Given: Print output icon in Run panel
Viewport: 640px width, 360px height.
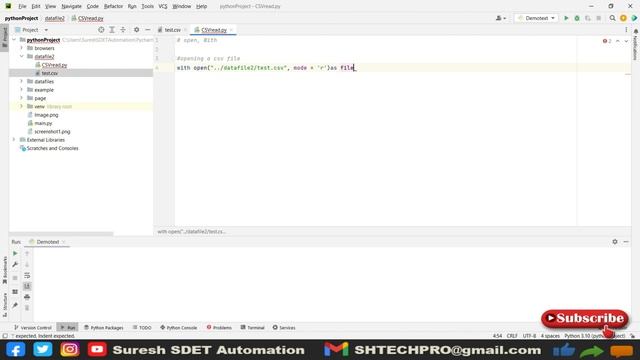Looking at the screenshot, I should point(27,297).
